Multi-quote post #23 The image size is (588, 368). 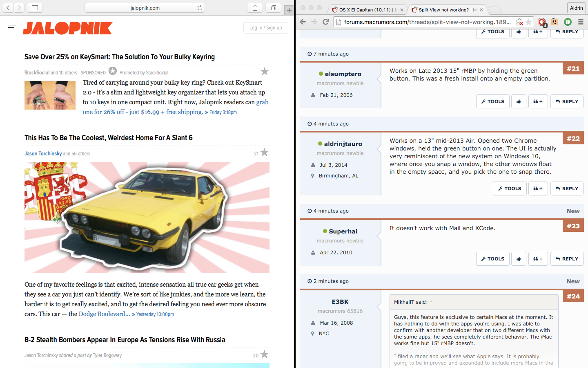538,259
